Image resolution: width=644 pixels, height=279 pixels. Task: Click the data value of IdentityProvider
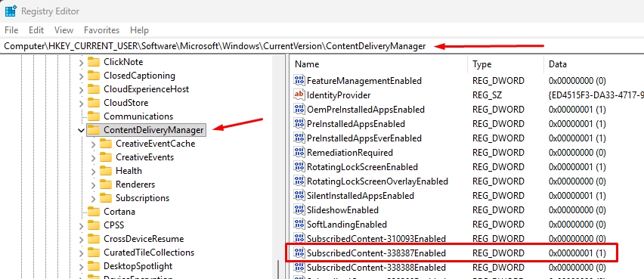tap(596, 95)
